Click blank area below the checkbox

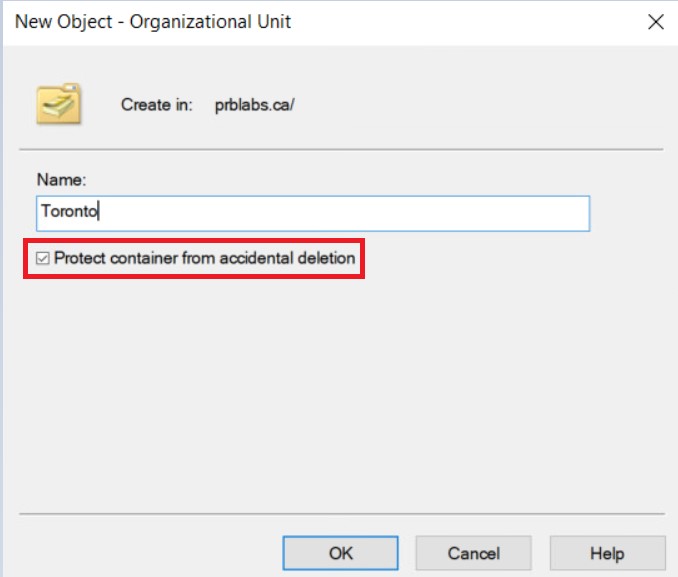click(x=340, y=390)
